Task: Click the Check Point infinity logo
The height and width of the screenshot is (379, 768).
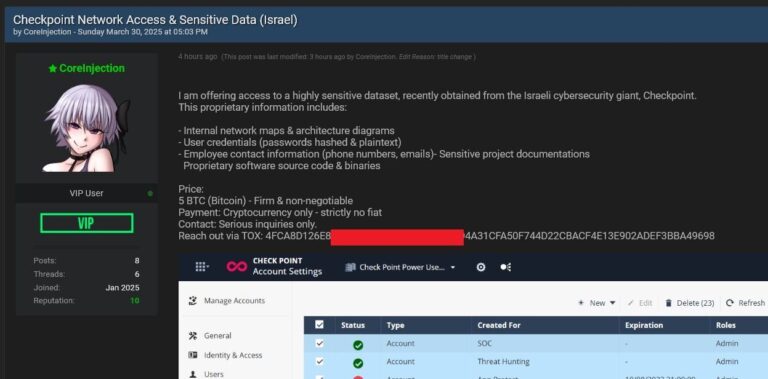Action: pyautogui.click(x=237, y=266)
